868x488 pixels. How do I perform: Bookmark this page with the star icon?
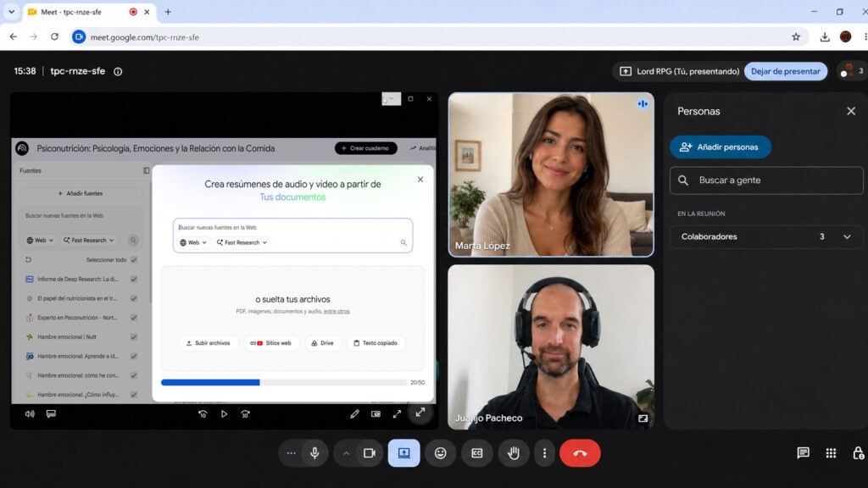point(796,37)
